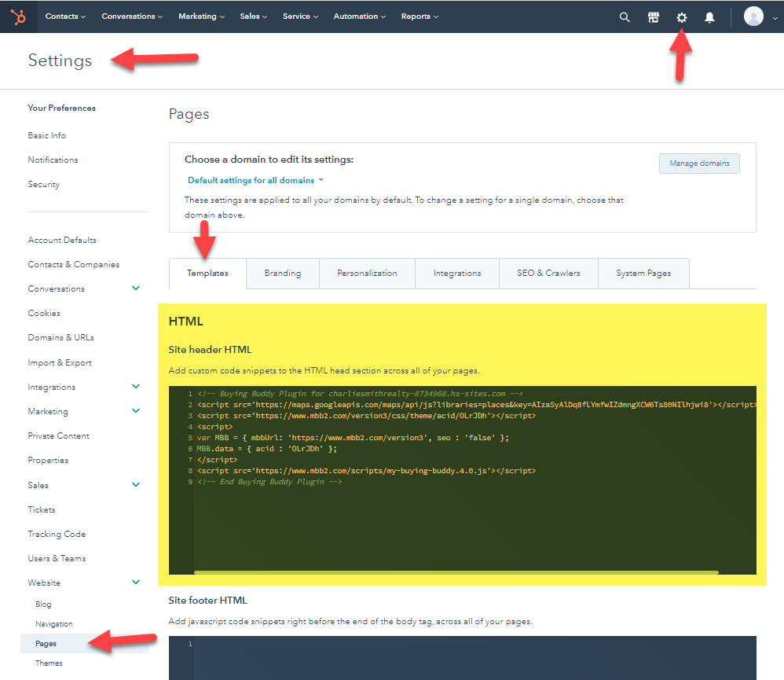Image resolution: width=784 pixels, height=680 pixels.
Task: Open the notifications bell icon
Action: (709, 17)
